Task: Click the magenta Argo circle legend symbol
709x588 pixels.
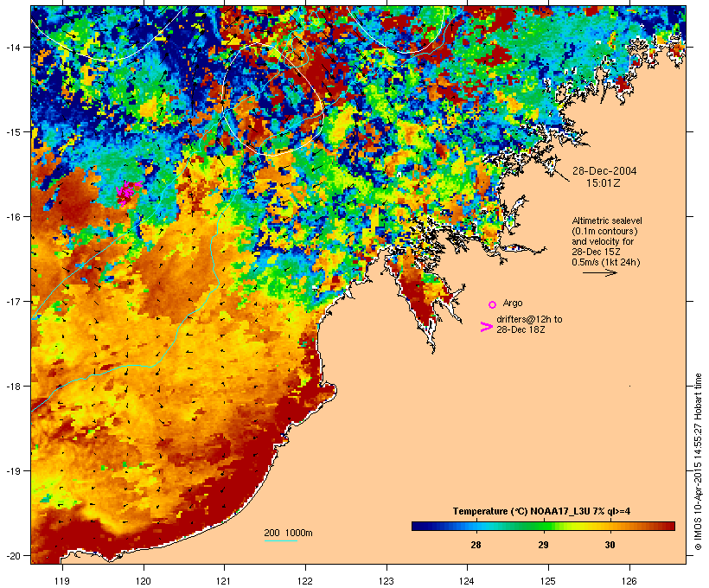Action: (x=493, y=304)
